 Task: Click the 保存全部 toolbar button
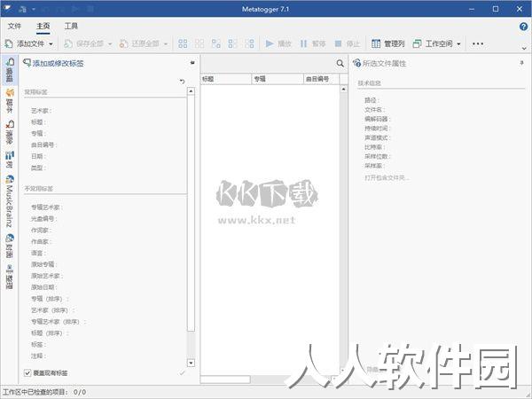pos(84,43)
